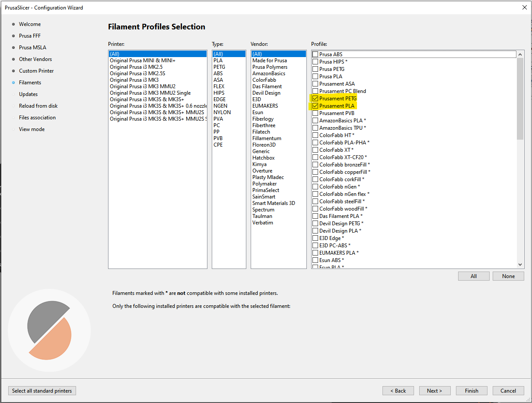Select all filament profiles with All button
This screenshot has width=532, height=403.
474,276
